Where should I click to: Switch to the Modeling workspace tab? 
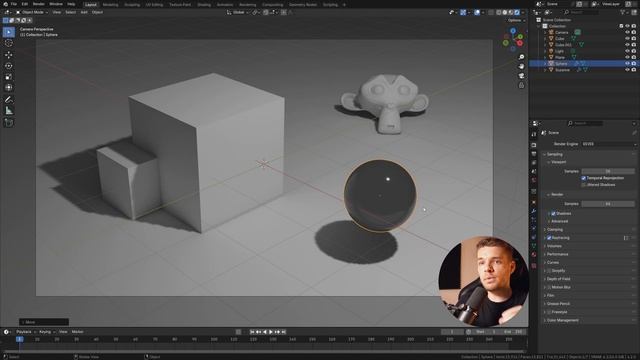[110, 5]
